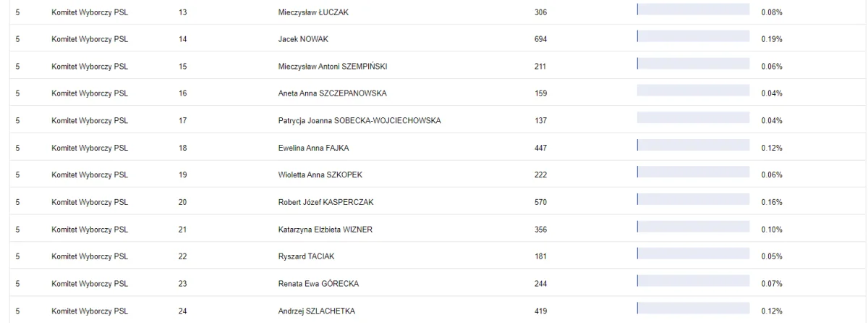The image size is (868, 323).
Task: Click Andrzej SZLACHETKA entry
Action: pos(317,311)
